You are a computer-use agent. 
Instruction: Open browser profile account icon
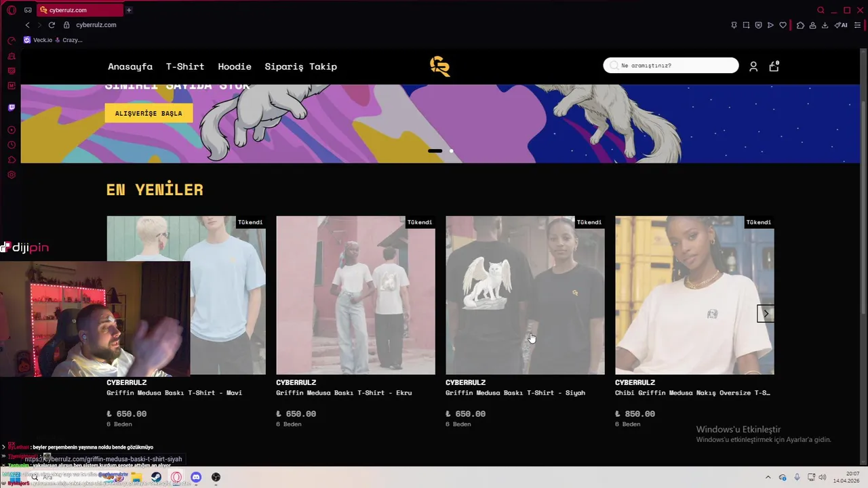(812, 25)
